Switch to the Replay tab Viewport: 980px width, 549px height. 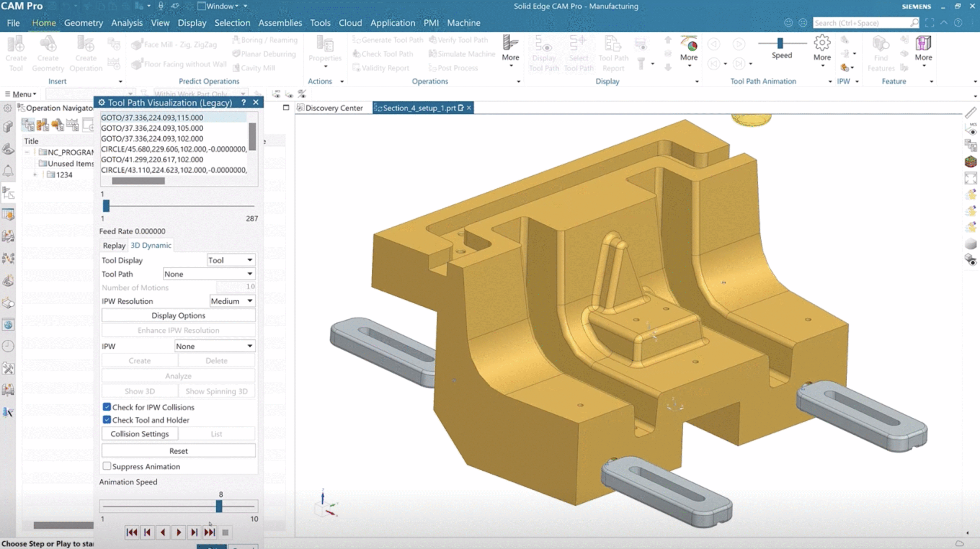coord(113,245)
